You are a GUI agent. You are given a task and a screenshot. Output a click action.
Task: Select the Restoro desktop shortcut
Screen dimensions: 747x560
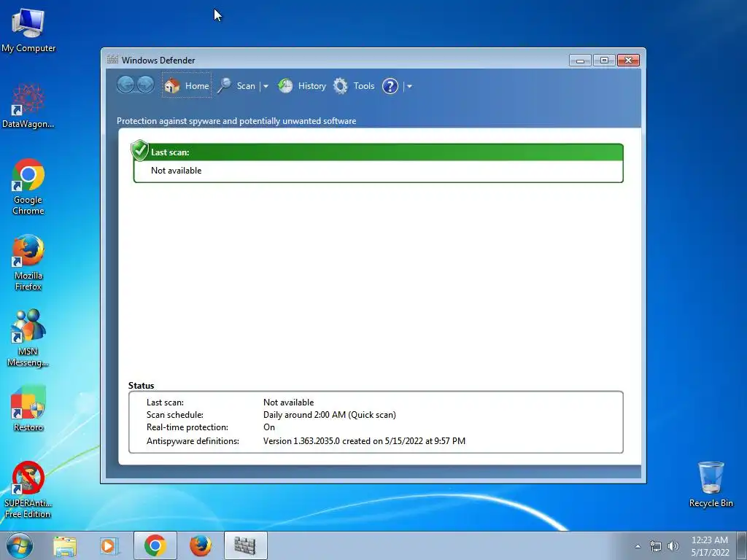coord(28,408)
